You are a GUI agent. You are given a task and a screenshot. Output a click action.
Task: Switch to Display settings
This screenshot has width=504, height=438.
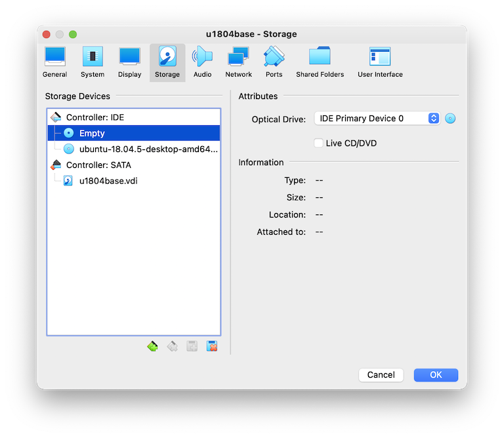(129, 62)
